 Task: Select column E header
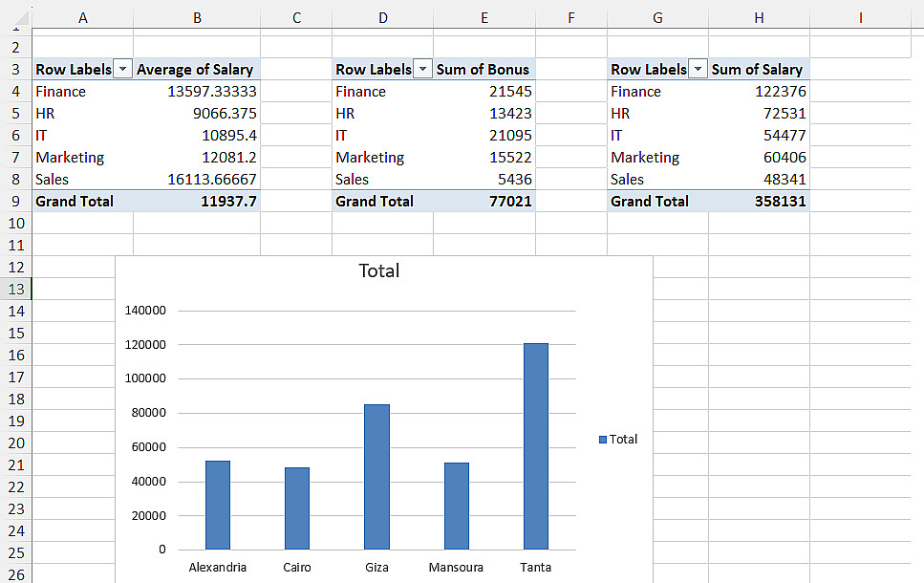point(484,18)
